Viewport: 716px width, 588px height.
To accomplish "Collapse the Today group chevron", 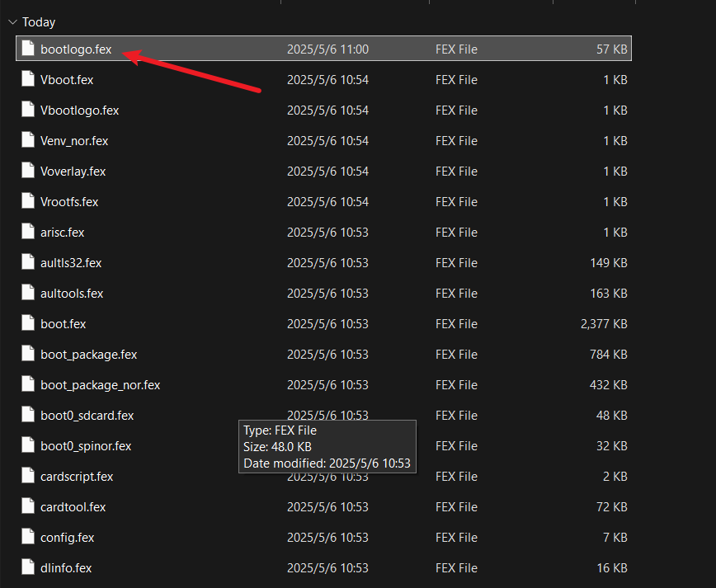I will click(x=12, y=22).
